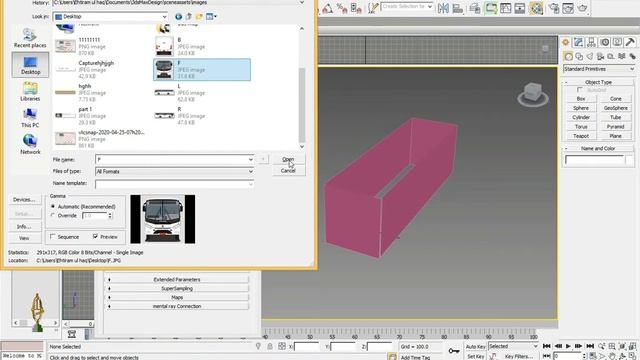Play the animation
Image resolution: width=640 pixels, height=360 pixels.
(568, 346)
